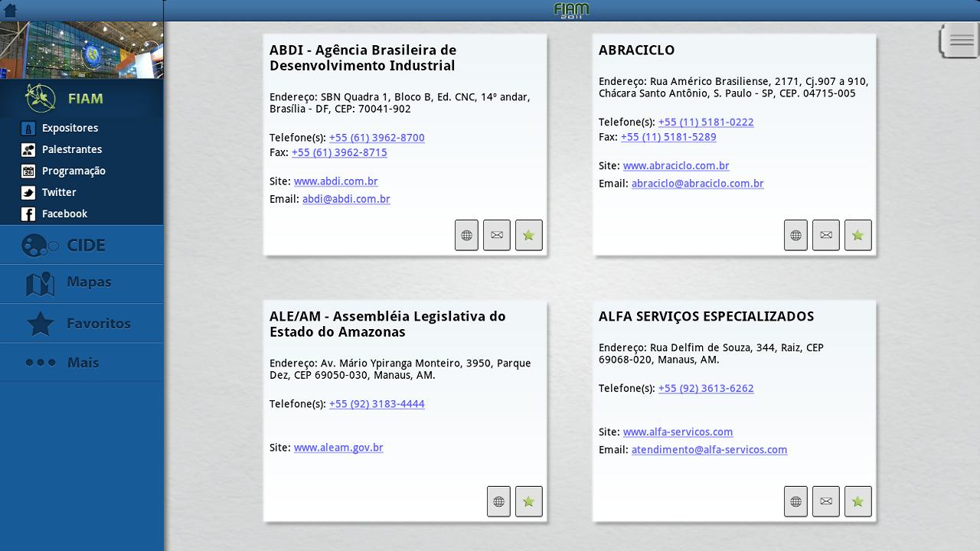
Task: Favorite ABRACICLO with the star icon
Action: 857,235
